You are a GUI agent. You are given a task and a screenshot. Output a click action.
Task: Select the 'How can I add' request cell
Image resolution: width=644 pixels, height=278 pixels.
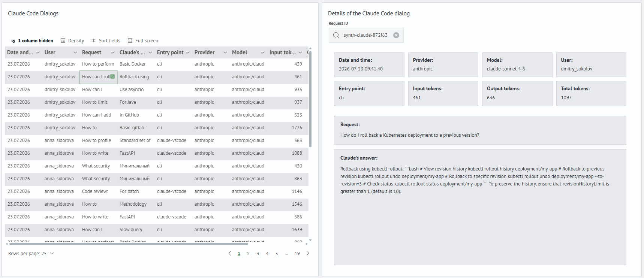click(99, 115)
